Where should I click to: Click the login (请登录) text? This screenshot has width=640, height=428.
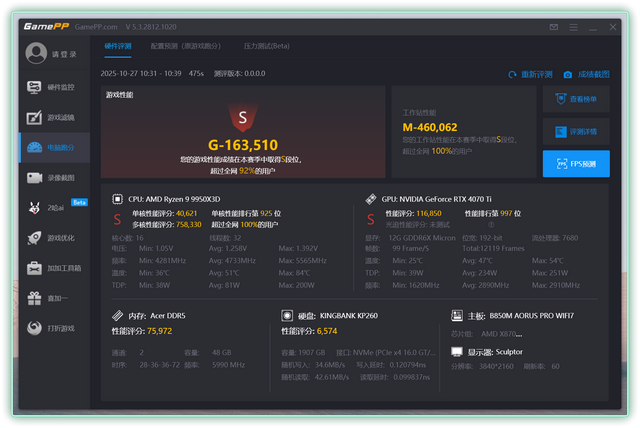coord(64,54)
